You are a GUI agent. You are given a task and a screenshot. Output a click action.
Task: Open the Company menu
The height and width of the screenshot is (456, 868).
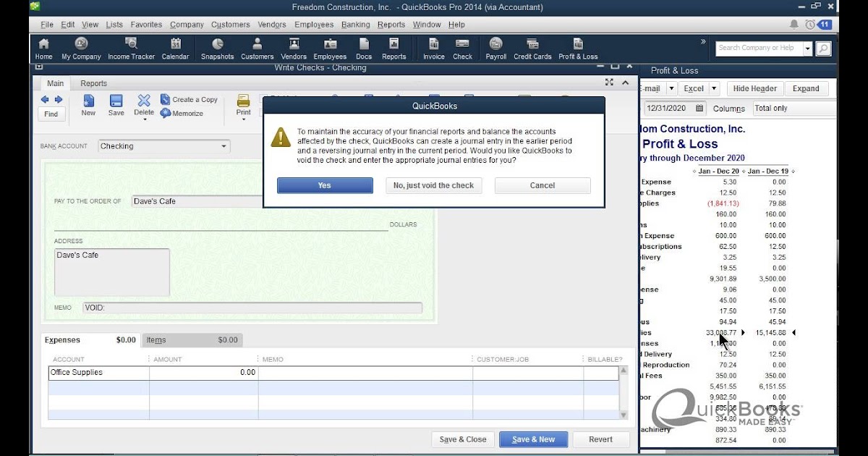pyautogui.click(x=187, y=25)
